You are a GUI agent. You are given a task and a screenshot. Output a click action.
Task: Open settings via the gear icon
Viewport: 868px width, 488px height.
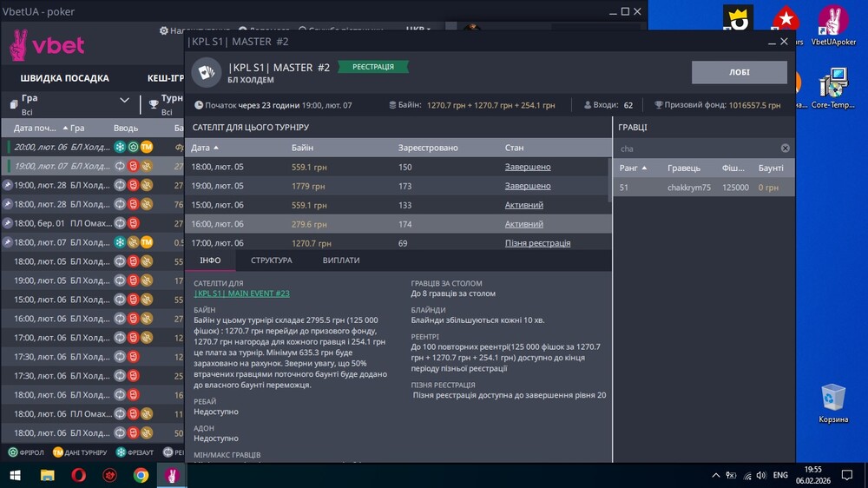tap(163, 30)
